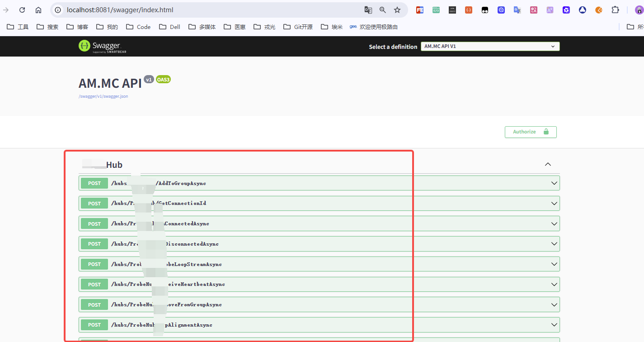Open the browser profile avatar
644x342 pixels.
click(x=639, y=10)
